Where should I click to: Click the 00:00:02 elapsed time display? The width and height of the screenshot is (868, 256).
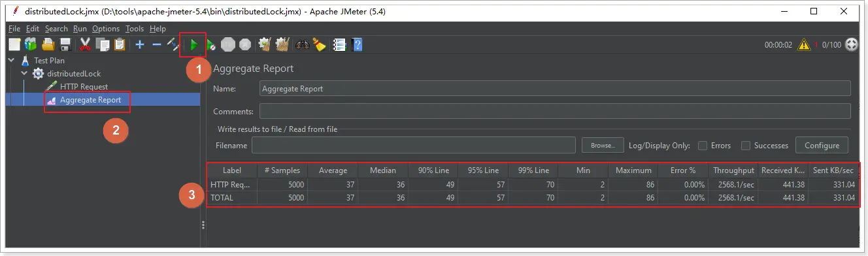778,45
